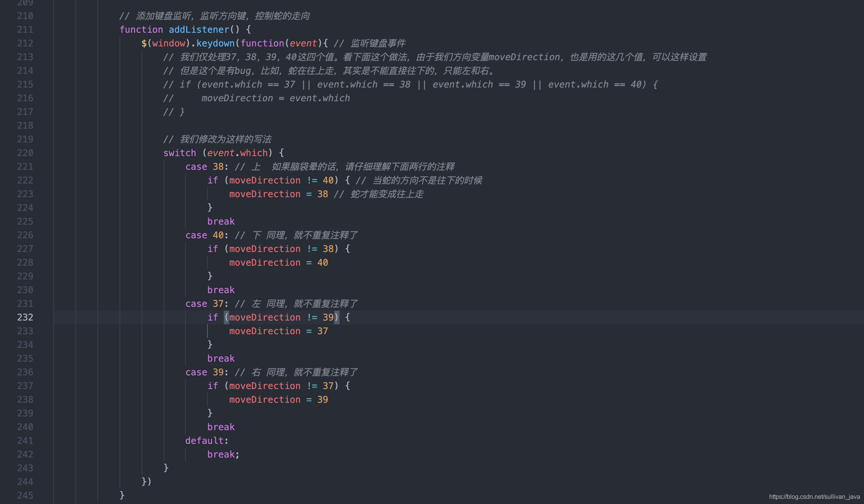The height and width of the screenshot is (504, 864).
Task: Click the break statement on line 225
Action: click(221, 222)
